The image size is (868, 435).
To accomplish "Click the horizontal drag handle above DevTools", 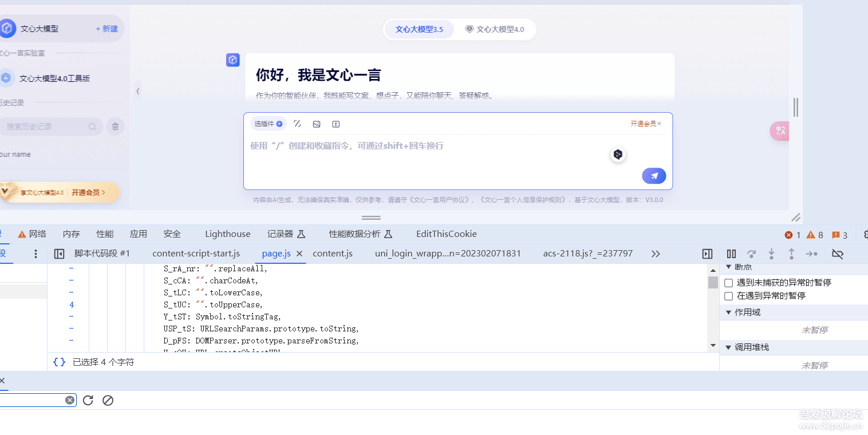I will (371, 217).
